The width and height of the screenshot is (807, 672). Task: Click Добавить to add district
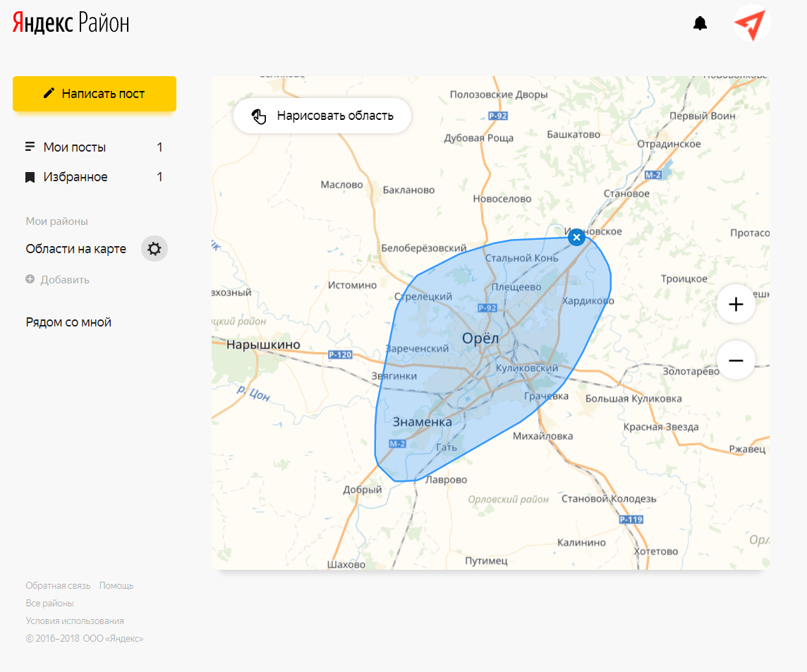[x=58, y=280]
